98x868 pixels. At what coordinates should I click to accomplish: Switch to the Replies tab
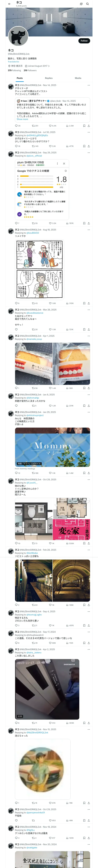pos(49,78)
